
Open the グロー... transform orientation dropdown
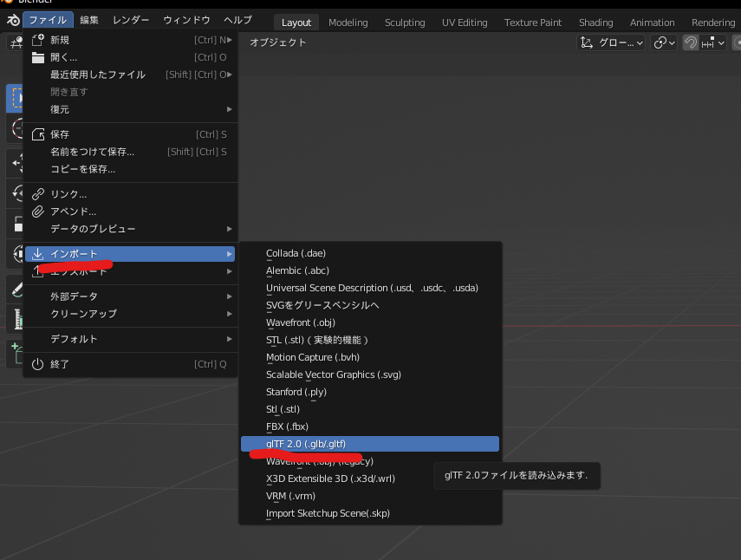coord(612,43)
